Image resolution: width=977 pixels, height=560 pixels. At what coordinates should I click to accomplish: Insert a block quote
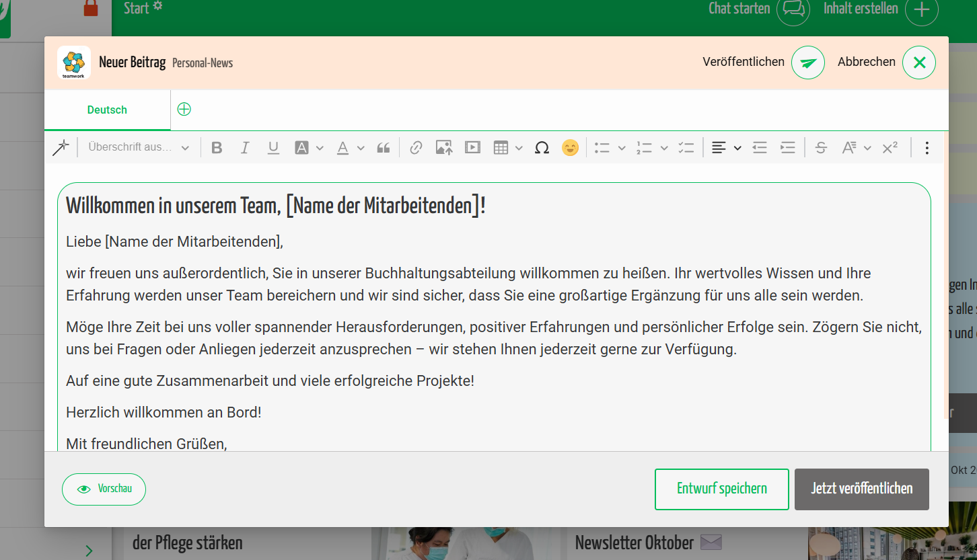tap(384, 148)
